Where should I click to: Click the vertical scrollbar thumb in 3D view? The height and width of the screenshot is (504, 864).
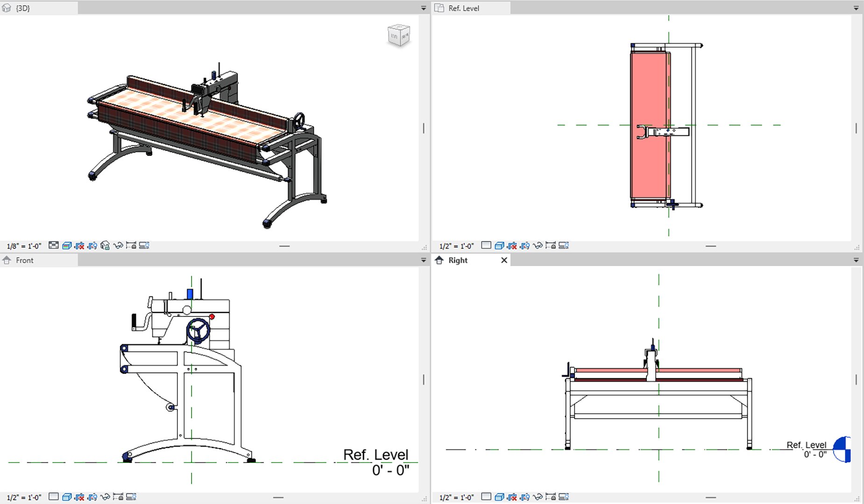click(x=424, y=128)
